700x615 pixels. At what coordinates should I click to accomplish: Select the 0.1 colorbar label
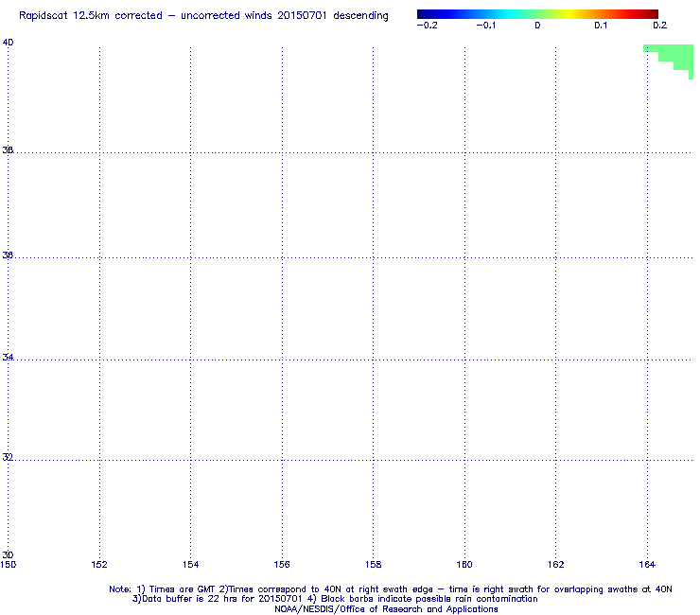pyautogui.click(x=601, y=26)
